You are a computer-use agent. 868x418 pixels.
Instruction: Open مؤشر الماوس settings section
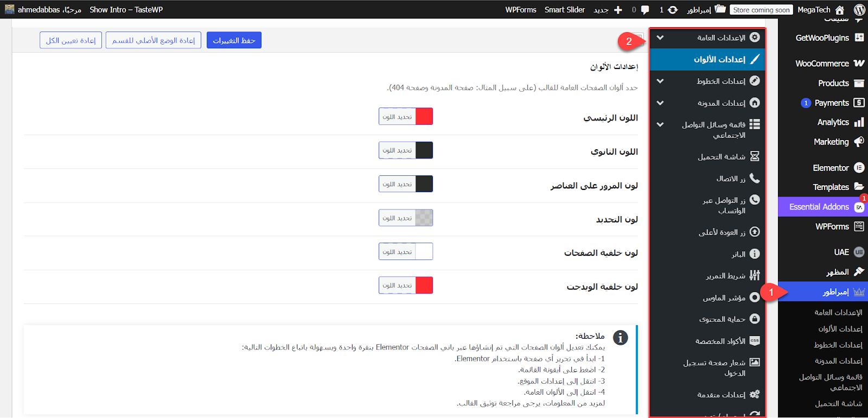[707, 297]
